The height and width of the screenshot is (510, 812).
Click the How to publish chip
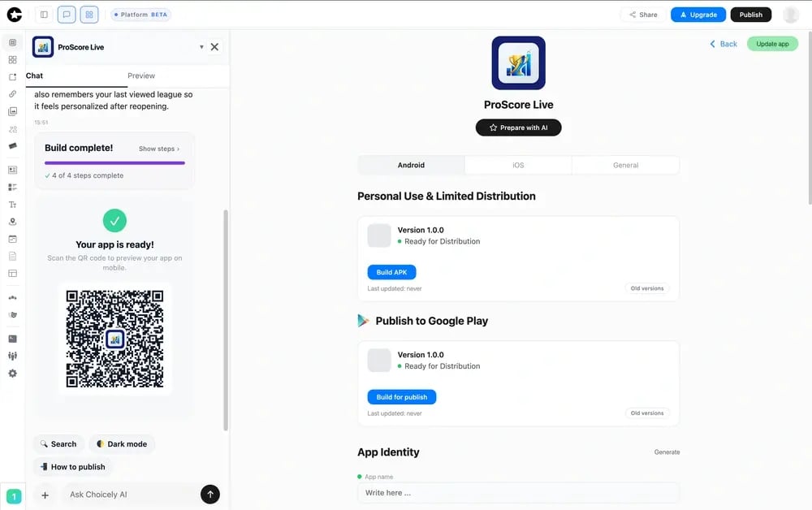(72, 467)
